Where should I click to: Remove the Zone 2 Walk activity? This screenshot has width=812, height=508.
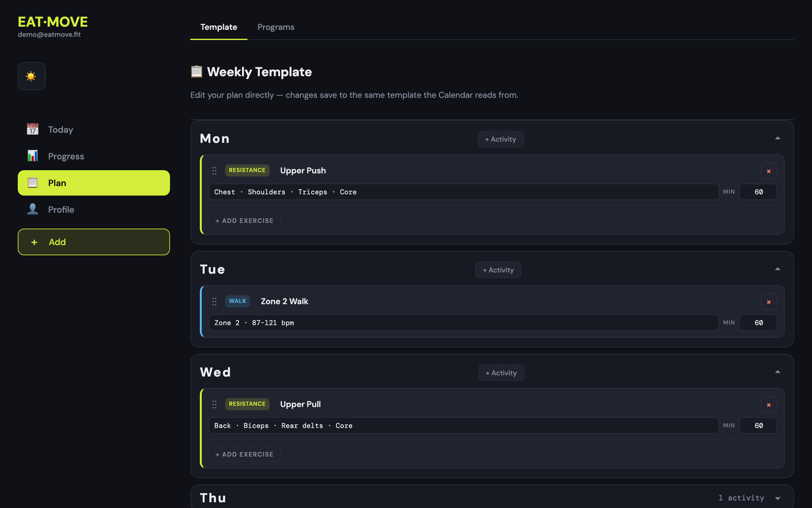769,302
